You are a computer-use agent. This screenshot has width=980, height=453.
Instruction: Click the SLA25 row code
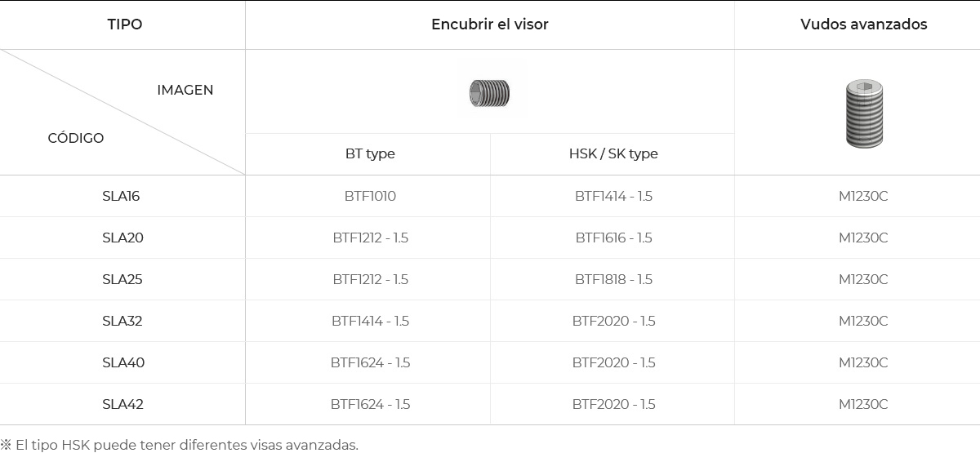click(x=122, y=279)
